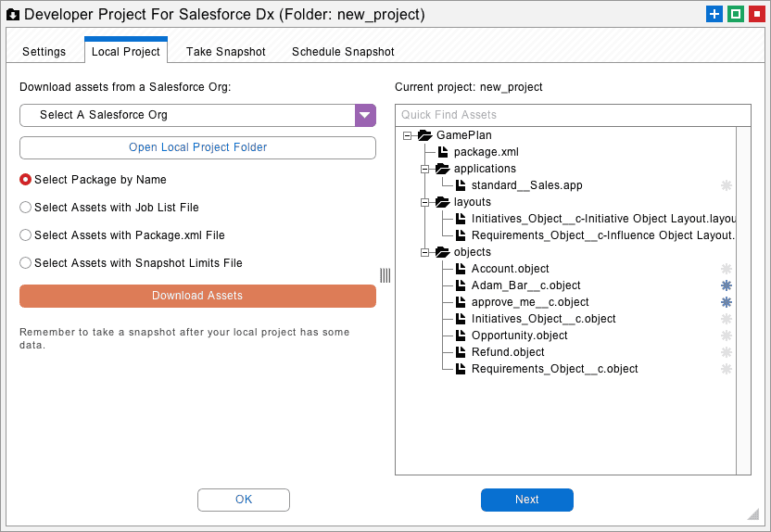Open the Take Snapshot tab
This screenshot has width=771, height=532.
tap(226, 52)
